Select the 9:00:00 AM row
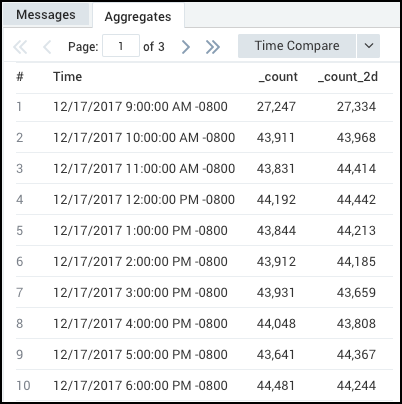Screen dimensions: 402x404 pos(204,107)
